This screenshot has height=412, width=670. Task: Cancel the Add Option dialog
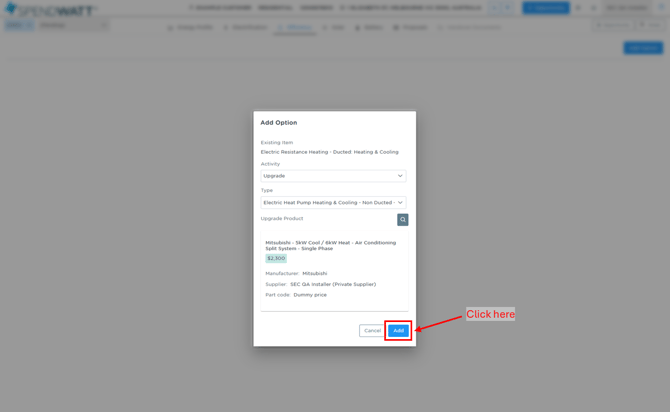372,330
